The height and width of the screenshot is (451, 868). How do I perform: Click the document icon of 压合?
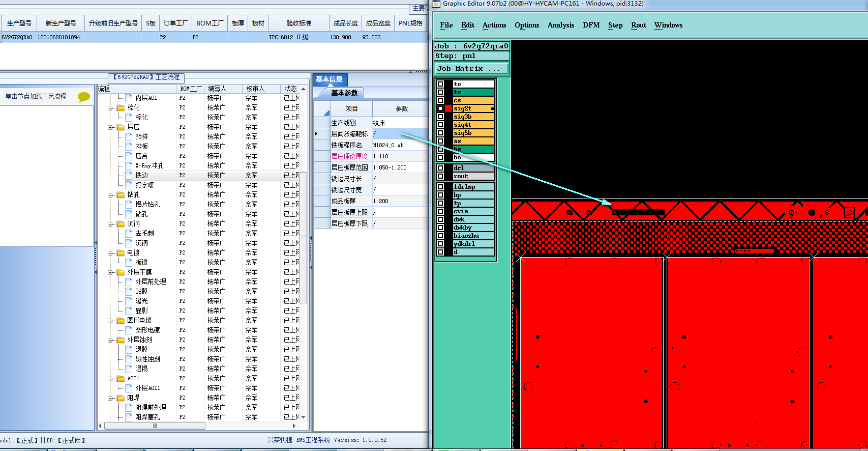129,156
